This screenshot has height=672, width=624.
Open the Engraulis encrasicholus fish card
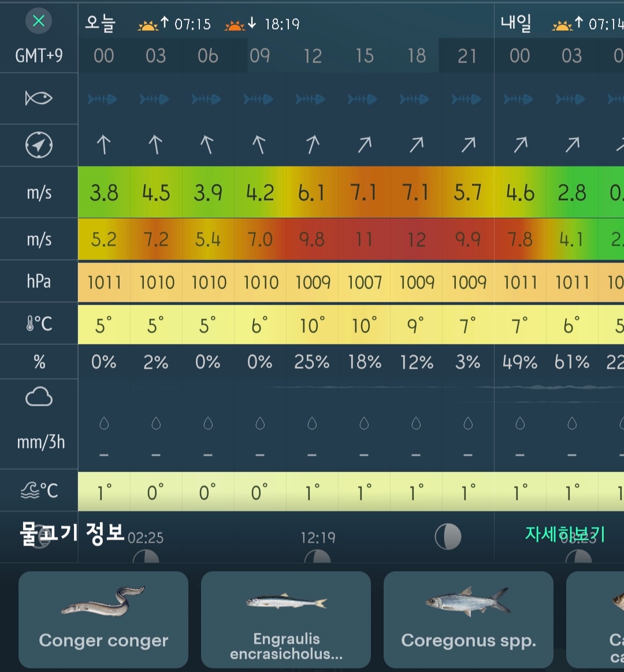286,619
